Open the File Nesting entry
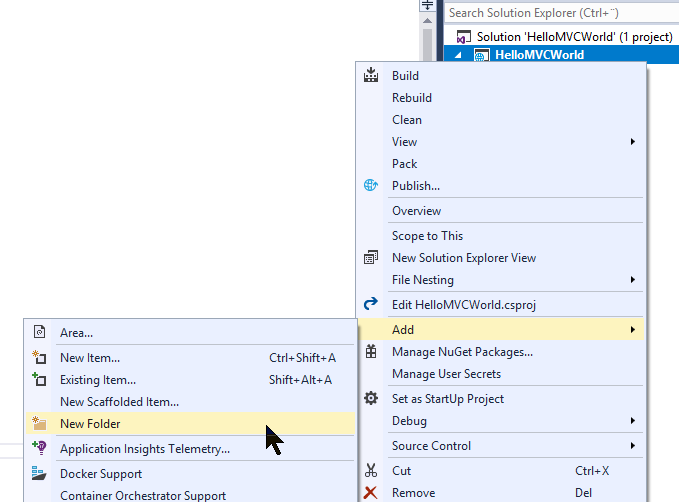679x502 pixels. click(x=501, y=280)
